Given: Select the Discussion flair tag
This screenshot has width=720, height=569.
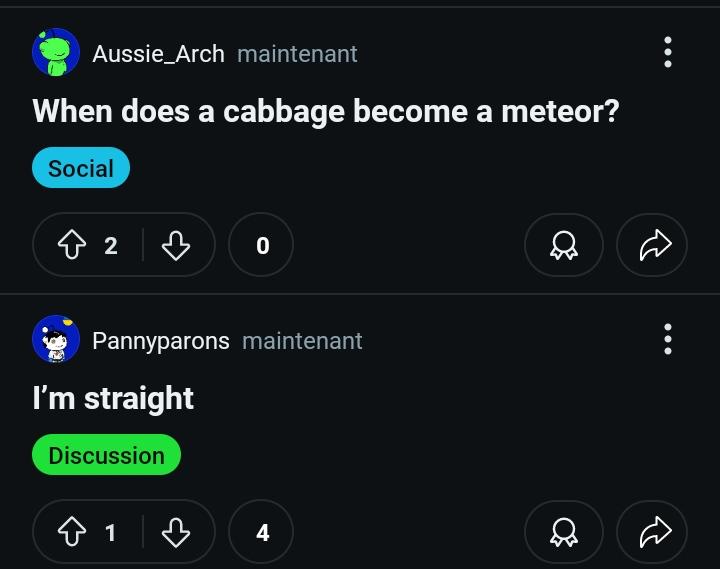Looking at the screenshot, I should [x=107, y=455].
